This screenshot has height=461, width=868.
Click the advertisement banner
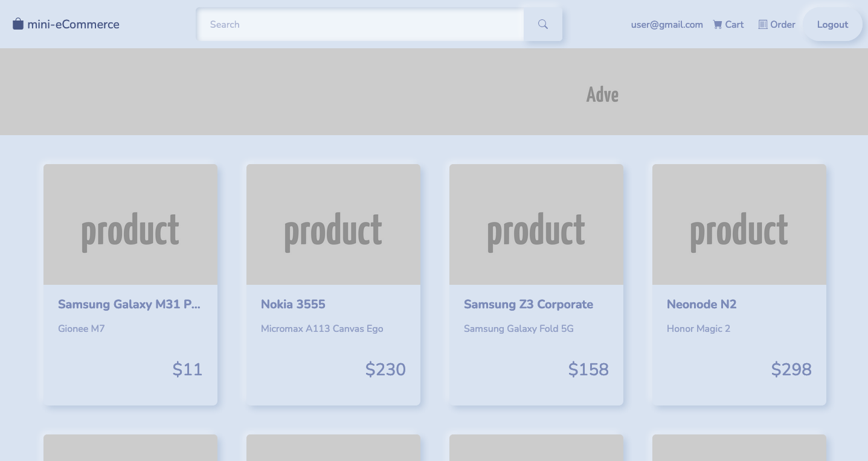click(434, 92)
